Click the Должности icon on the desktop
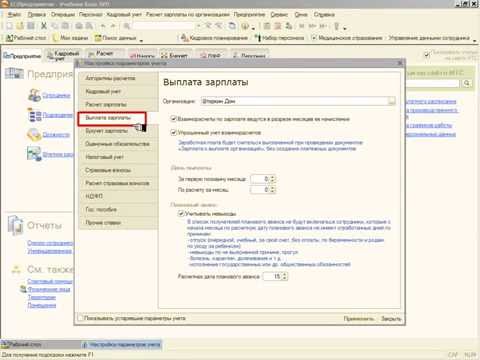 coord(34,135)
